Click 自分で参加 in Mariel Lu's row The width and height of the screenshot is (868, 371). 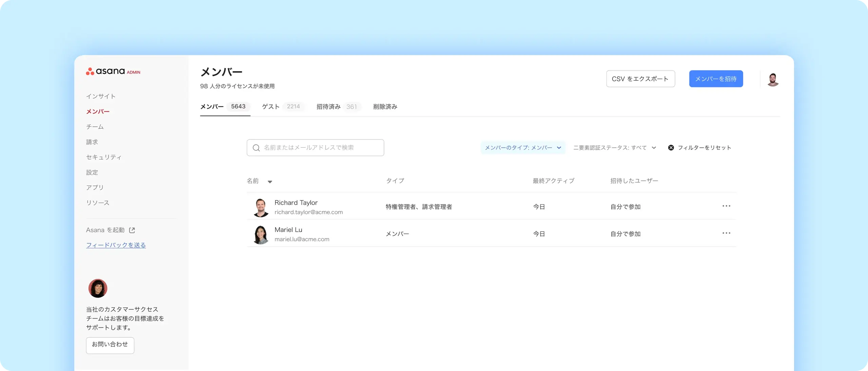tap(625, 234)
